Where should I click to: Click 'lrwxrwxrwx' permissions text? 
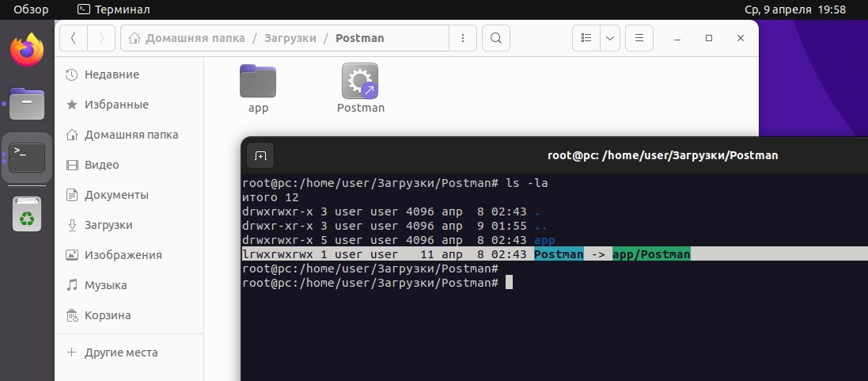click(278, 254)
